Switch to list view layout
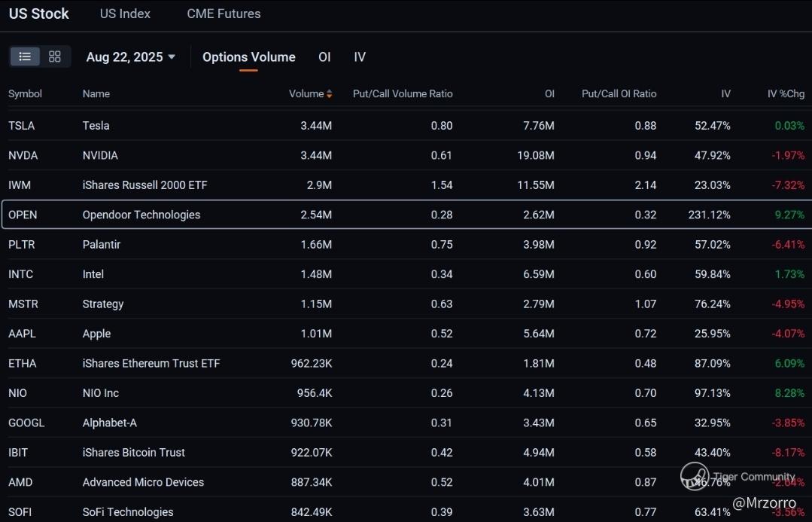Viewport: 812px width, 522px height. (x=25, y=56)
